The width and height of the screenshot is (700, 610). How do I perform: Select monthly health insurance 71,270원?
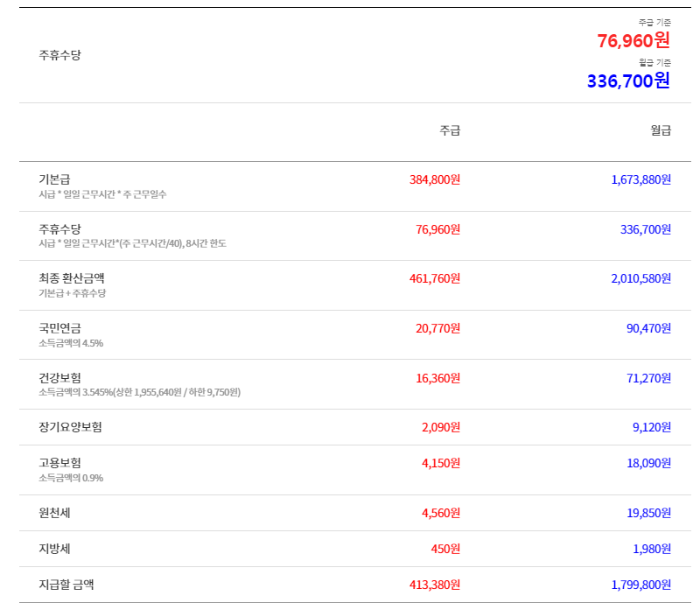coord(648,379)
